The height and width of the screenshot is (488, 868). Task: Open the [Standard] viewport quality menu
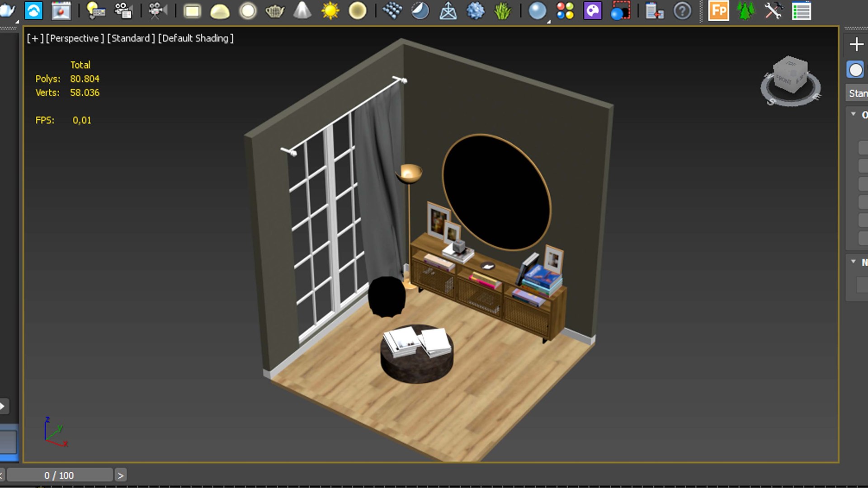[x=131, y=38]
